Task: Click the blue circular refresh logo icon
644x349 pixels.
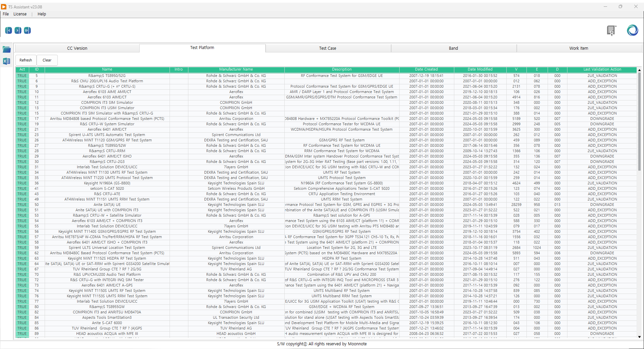Action: point(633,30)
